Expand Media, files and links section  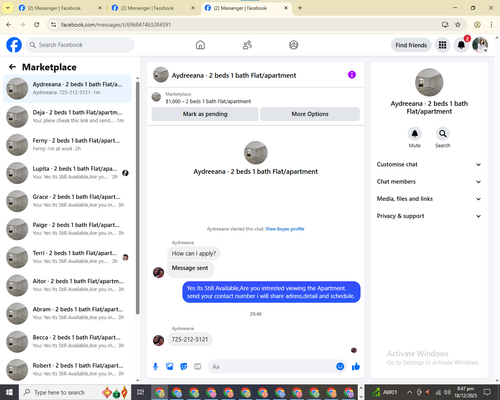[429, 199]
